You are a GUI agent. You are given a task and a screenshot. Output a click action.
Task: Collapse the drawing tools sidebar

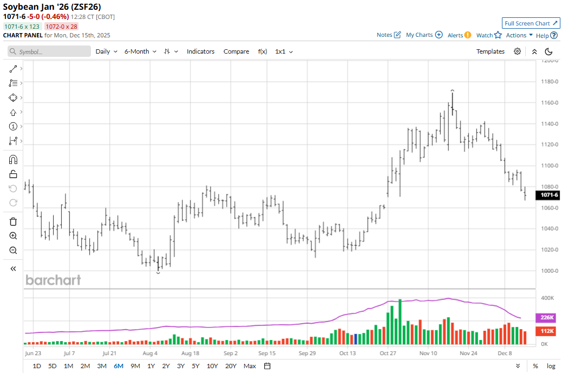[x=13, y=269]
